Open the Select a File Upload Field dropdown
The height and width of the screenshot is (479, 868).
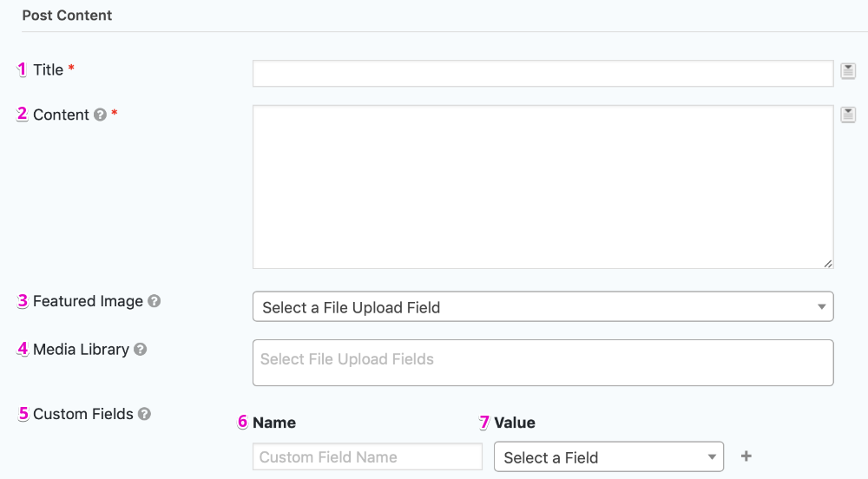[543, 306]
